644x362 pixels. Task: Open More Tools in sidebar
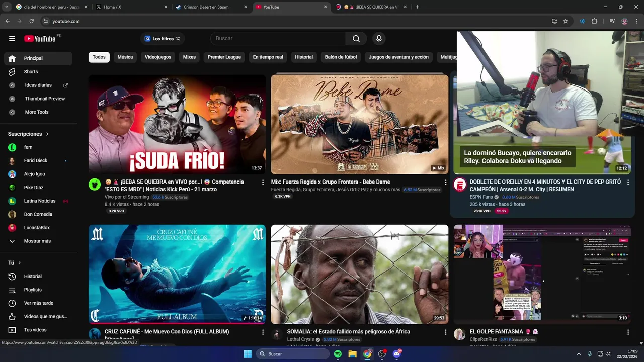[38, 112]
